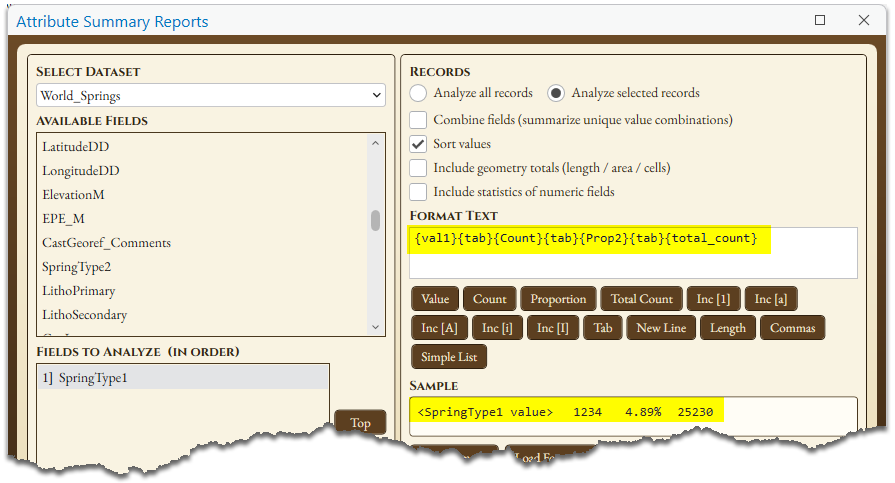Insert the Count token button
Viewport: 895px width, 483px height.
tap(490, 299)
